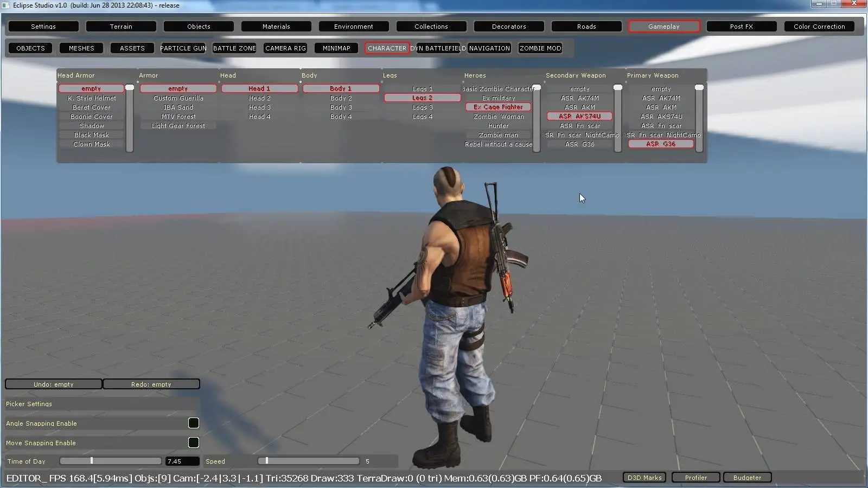Screen dimensions: 868x488
Task: Click the Time of Day value field
Action: [x=182, y=461]
